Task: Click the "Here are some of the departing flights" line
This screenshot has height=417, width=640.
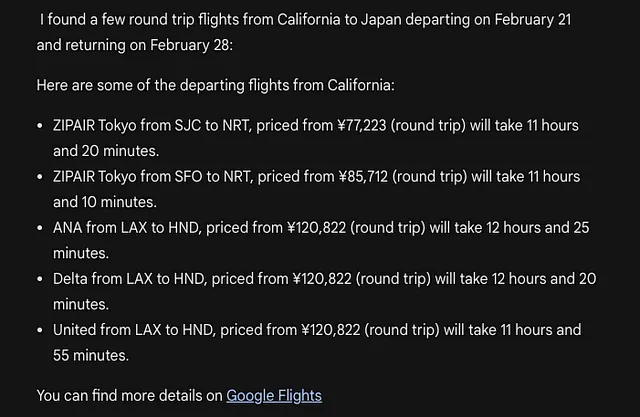Action: (216, 85)
